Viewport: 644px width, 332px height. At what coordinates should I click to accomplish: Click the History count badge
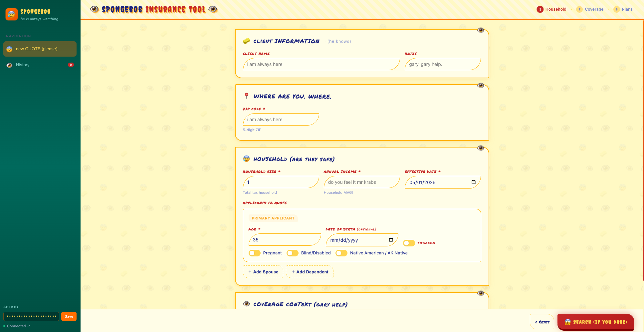(71, 65)
